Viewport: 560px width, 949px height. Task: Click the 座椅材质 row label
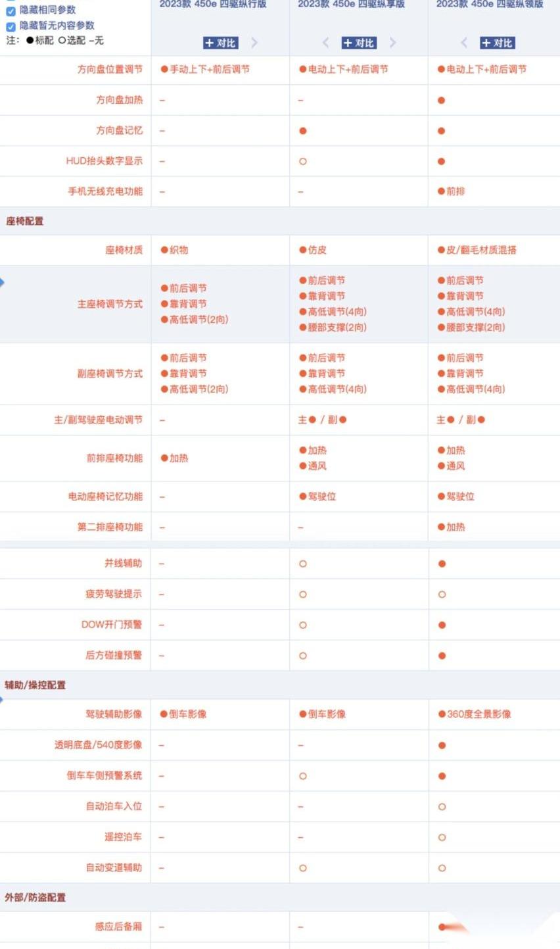(x=124, y=250)
